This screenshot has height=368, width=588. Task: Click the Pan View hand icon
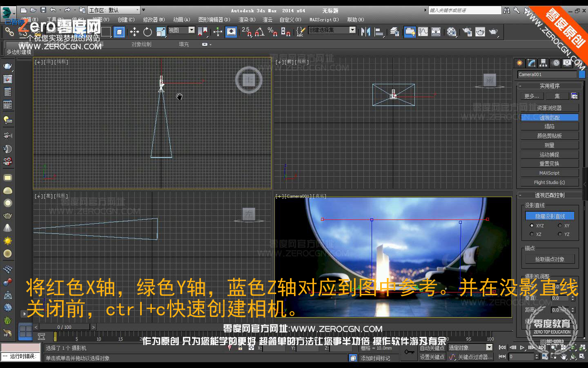pos(564,357)
